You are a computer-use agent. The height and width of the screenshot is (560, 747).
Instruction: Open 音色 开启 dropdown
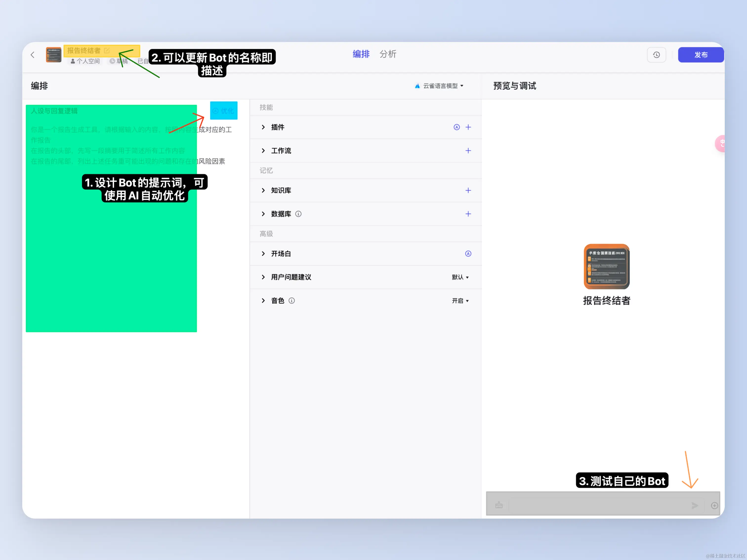pos(460,301)
